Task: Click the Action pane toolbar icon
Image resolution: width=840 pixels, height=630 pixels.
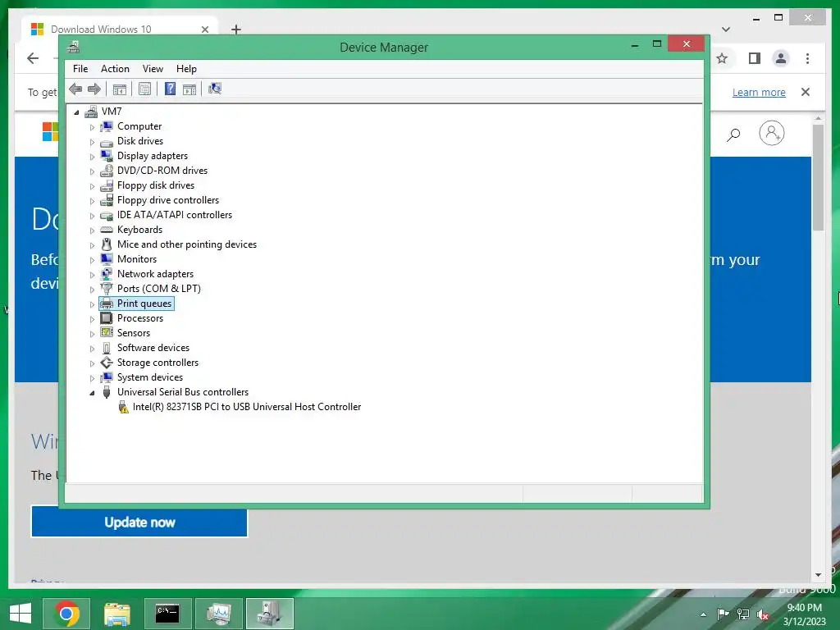Action: (x=189, y=89)
